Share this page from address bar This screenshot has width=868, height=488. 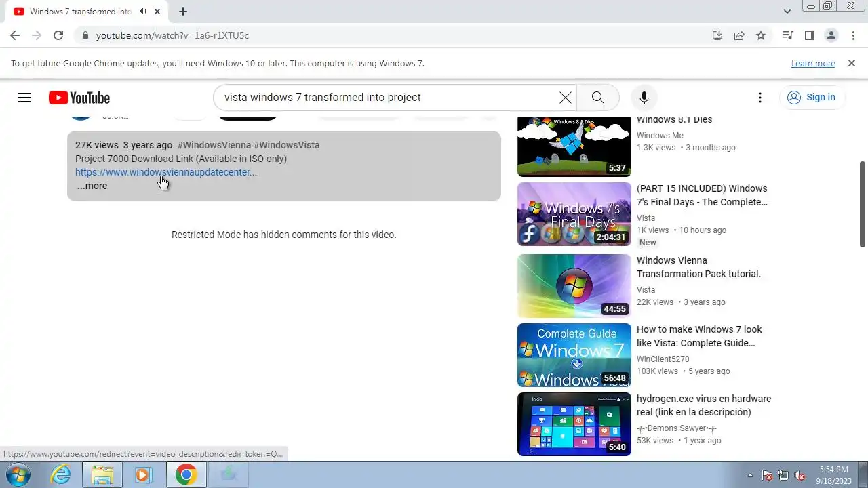739,35
